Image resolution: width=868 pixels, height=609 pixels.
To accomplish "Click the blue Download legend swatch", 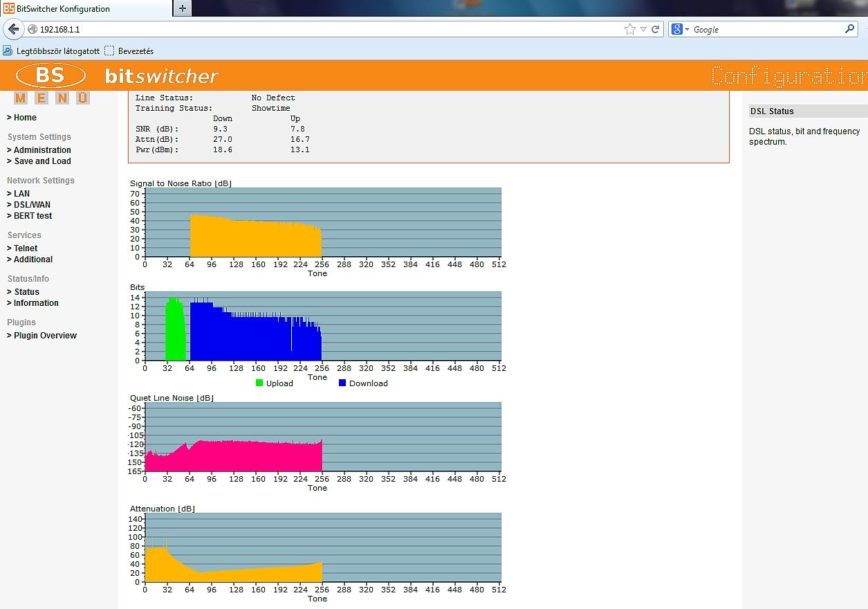I will click(x=342, y=383).
